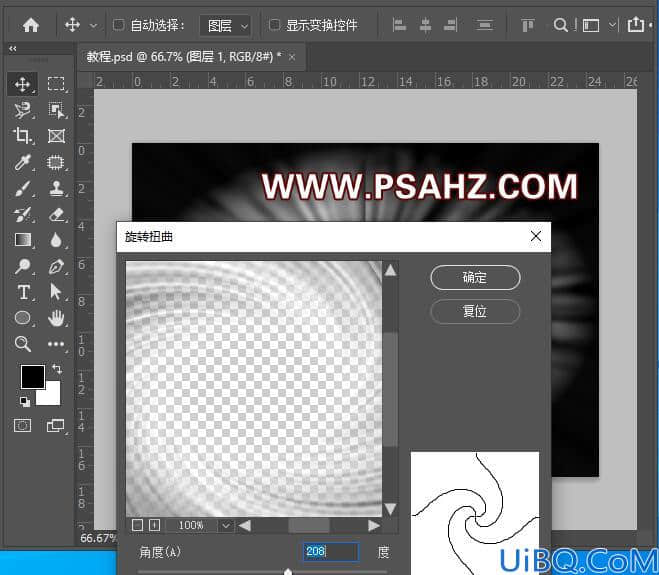
Task: Select the Gradient tool
Action: click(x=22, y=240)
